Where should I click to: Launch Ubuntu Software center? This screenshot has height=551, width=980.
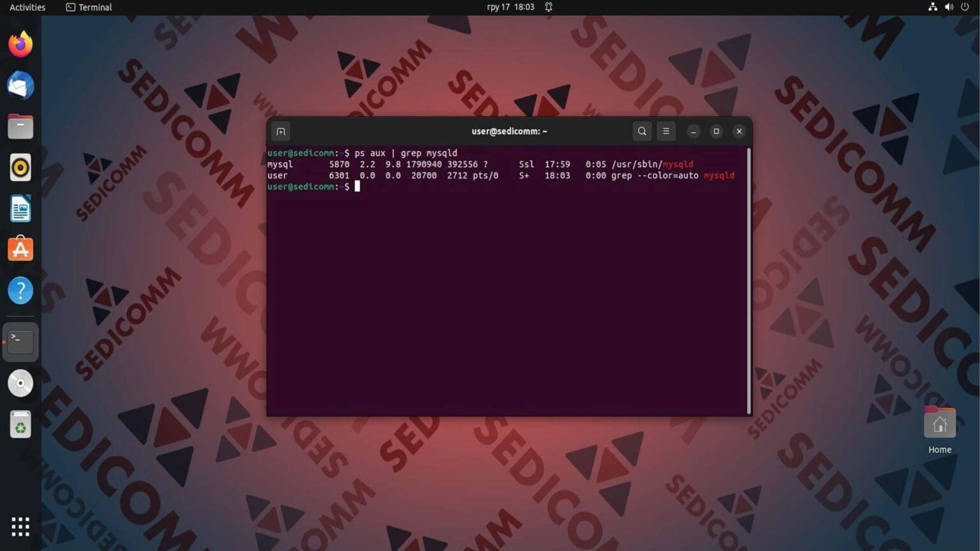[x=20, y=249]
